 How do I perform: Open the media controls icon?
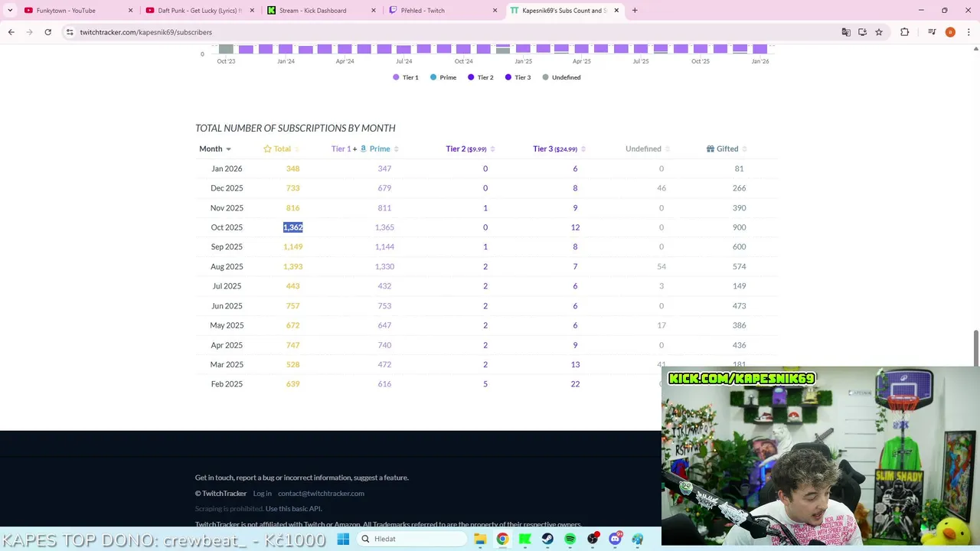click(932, 32)
